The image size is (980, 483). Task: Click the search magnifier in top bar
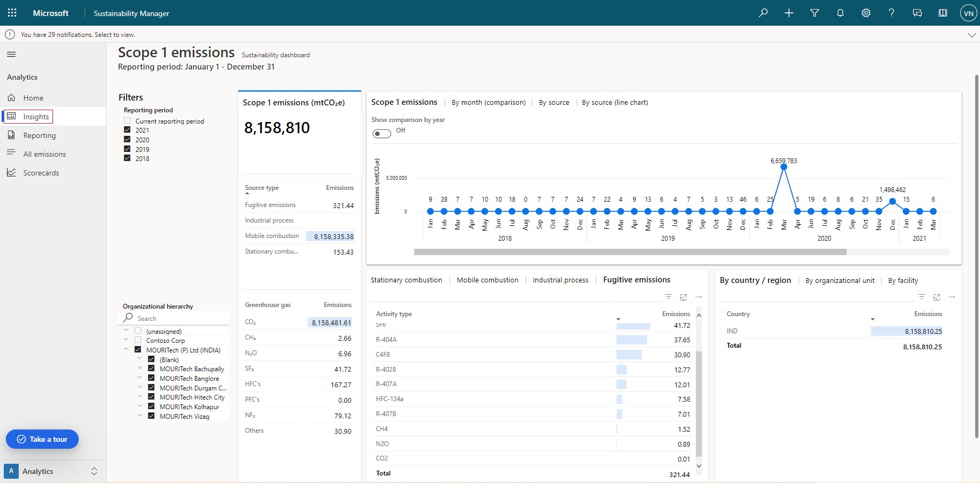click(x=763, y=13)
